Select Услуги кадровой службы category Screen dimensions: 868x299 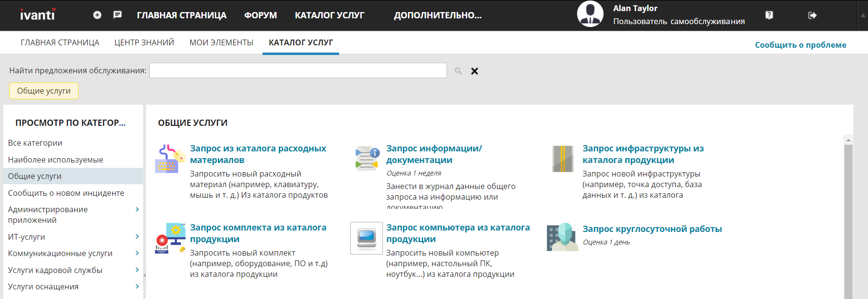55,270
